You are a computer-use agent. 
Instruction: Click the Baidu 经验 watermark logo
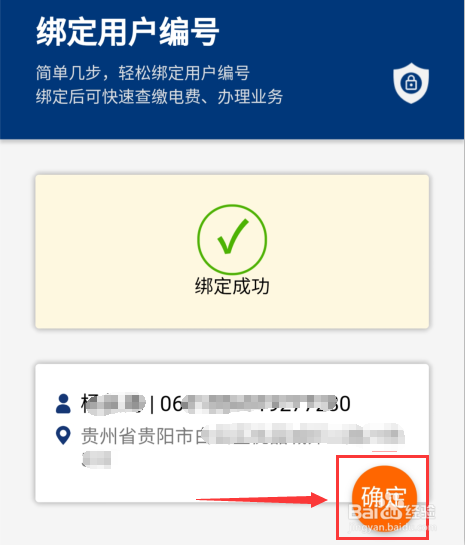coord(392,511)
